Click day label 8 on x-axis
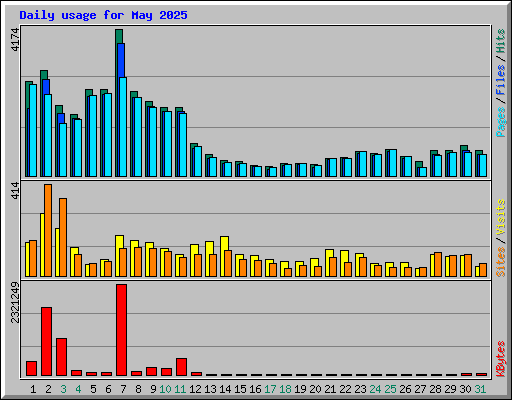 [138, 389]
